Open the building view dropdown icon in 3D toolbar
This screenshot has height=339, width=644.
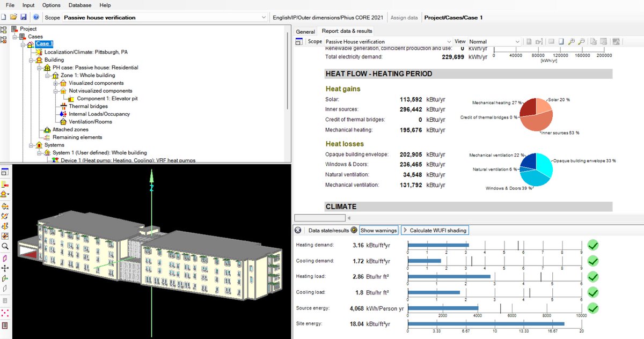[x=5, y=194]
